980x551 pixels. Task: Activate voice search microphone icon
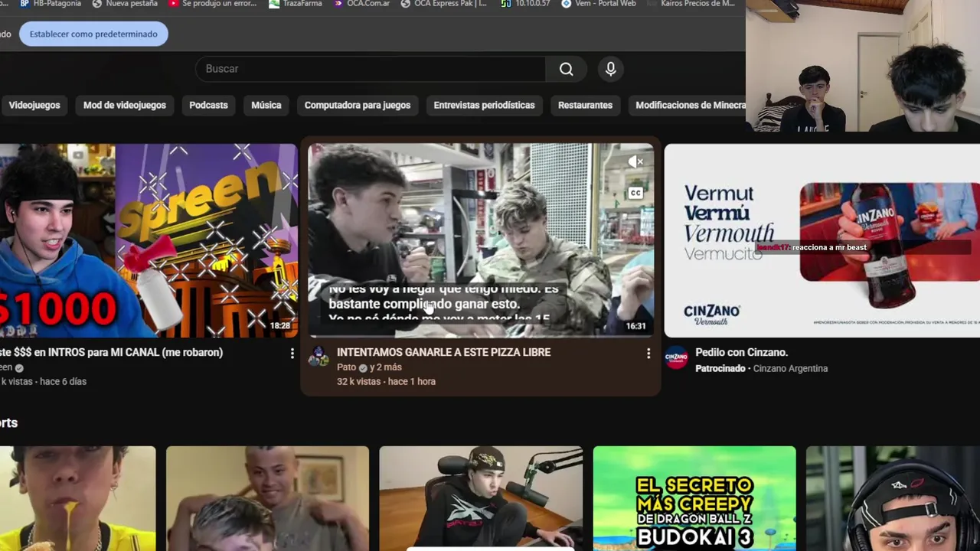point(610,69)
